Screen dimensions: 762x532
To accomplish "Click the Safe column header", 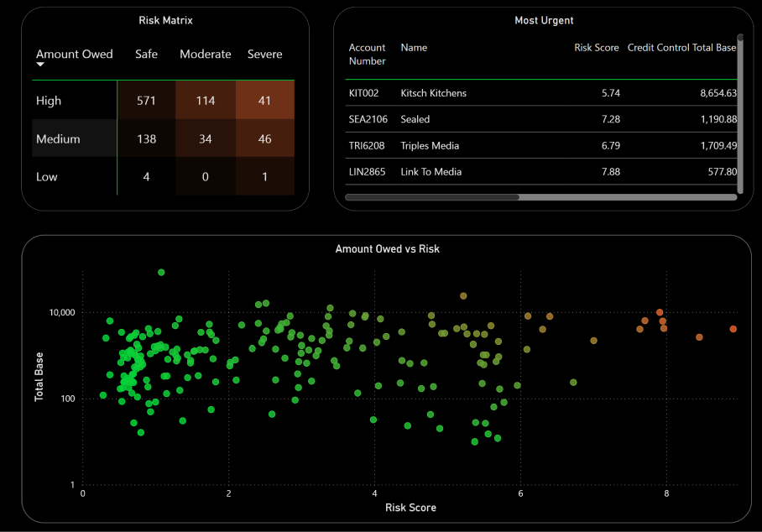I will coord(146,54).
